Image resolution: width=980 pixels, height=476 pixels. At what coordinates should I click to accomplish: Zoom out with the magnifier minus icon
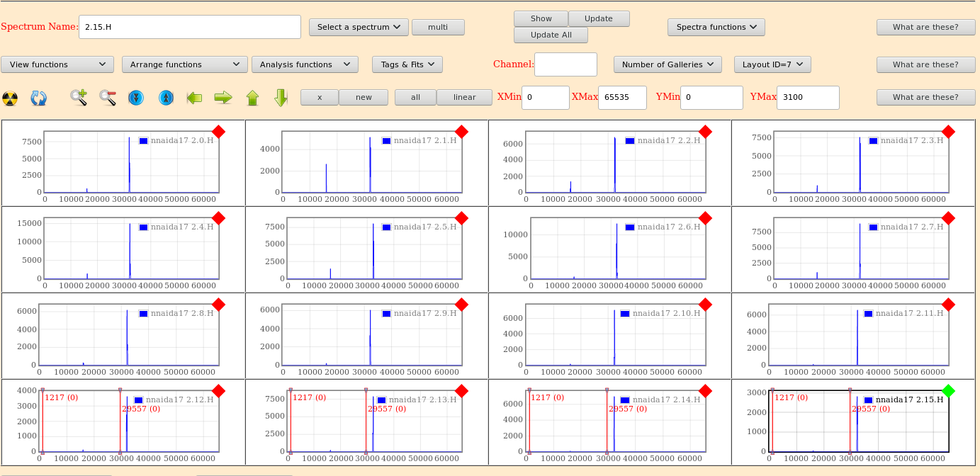(108, 98)
